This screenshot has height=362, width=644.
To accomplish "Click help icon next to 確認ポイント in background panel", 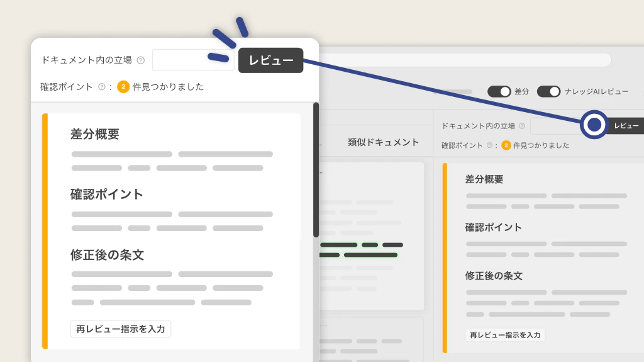I will [489, 145].
